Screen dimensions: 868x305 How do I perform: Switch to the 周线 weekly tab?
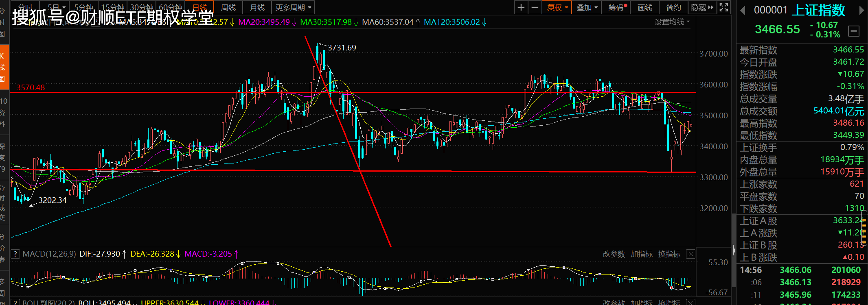[228, 7]
